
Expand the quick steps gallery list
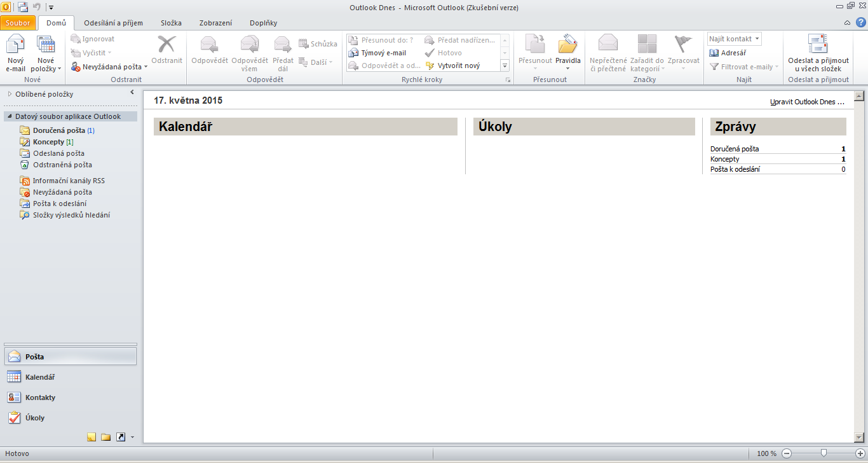[x=505, y=66]
